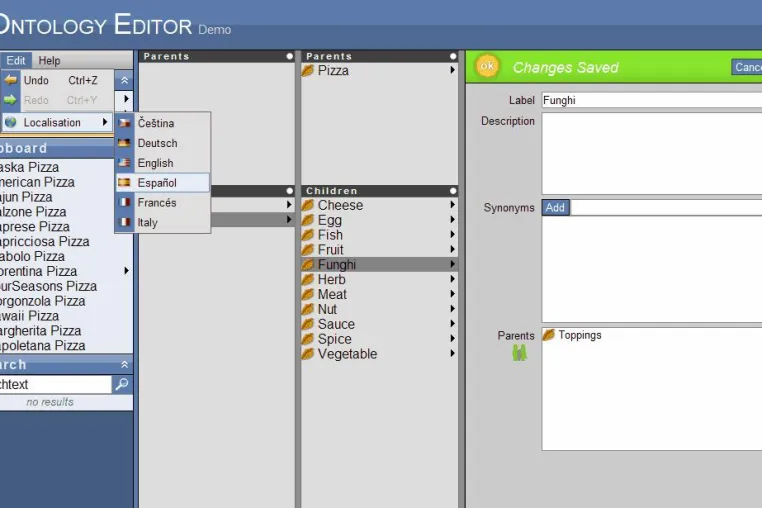Choose Deutsch language option
Viewport: 762px width, 508px height.
click(163, 143)
